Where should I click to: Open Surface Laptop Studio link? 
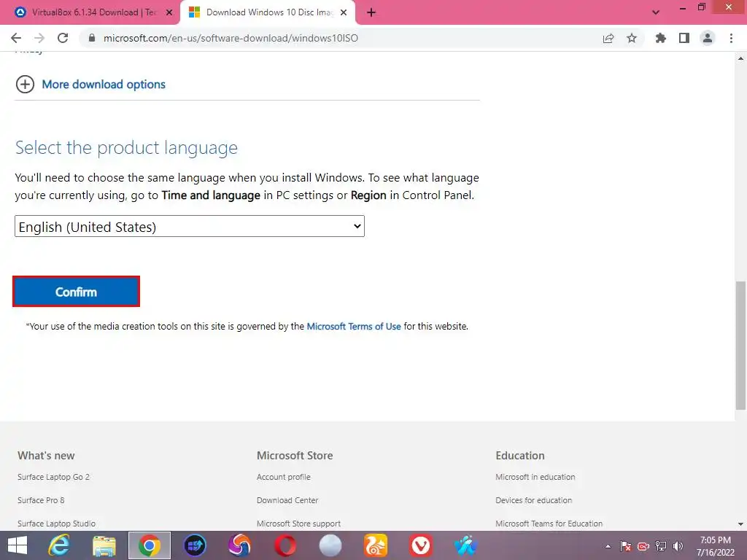pos(56,524)
